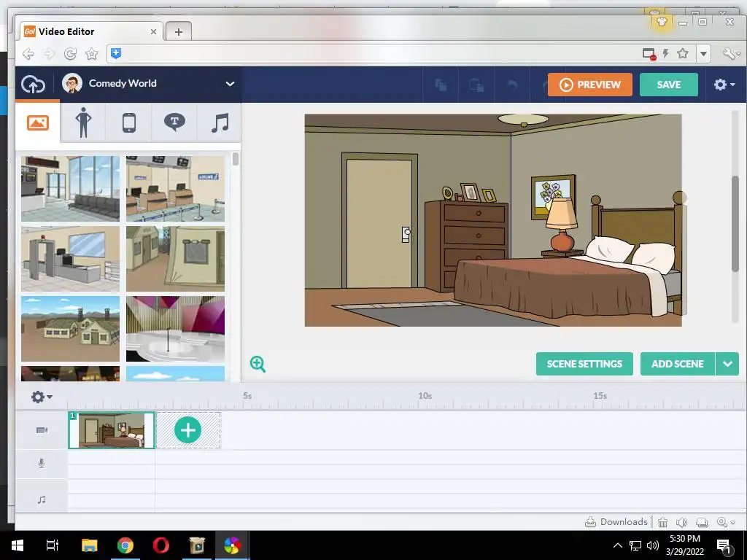Image resolution: width=747 pixels, height=560 pixels.
Task: Select the army tent interior background
Action: pyautogui.click(x=175, y=259)
